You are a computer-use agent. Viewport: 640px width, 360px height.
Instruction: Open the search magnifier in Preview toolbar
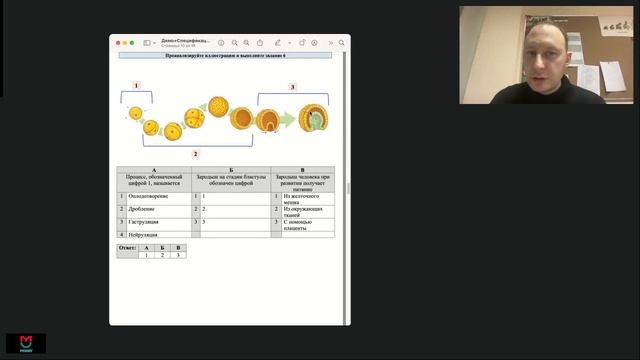coord(342,43)
